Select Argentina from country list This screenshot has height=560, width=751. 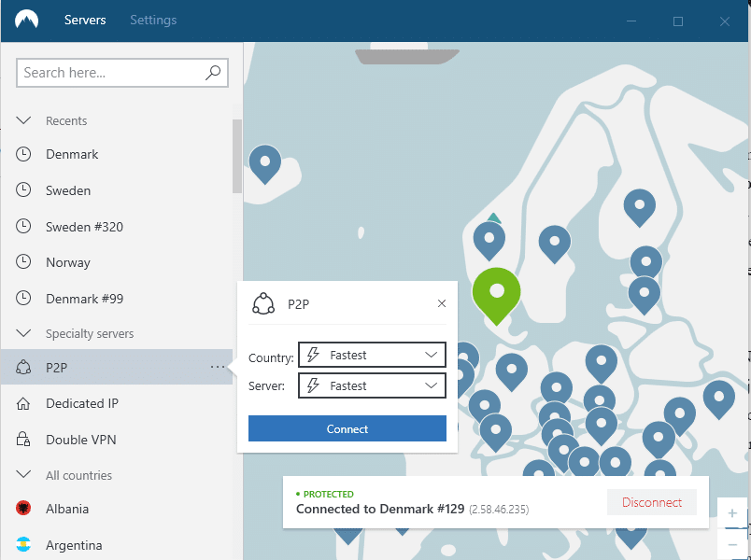(x=117, y=545)
